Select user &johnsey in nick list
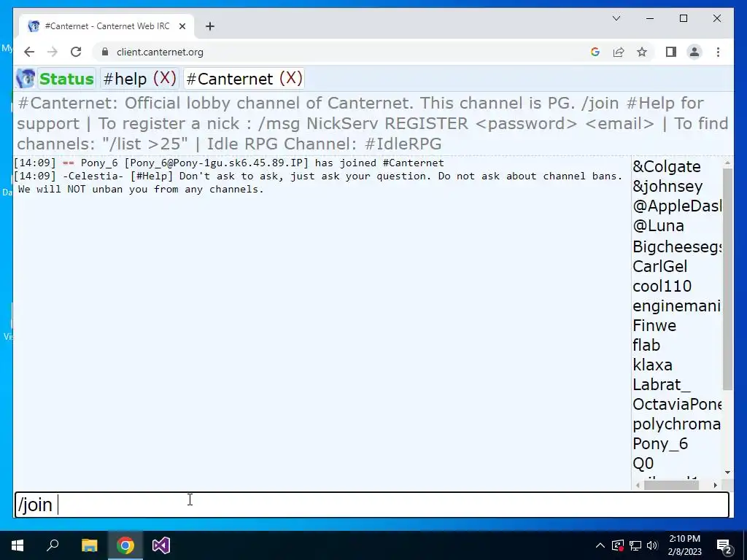This screenshot has width=747, height=560. pos(667,186)
